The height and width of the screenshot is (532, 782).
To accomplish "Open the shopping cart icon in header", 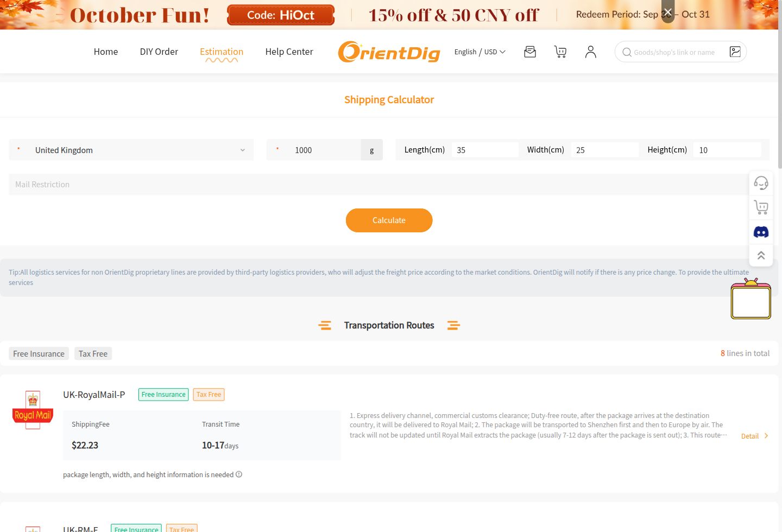I will [560, 52].
